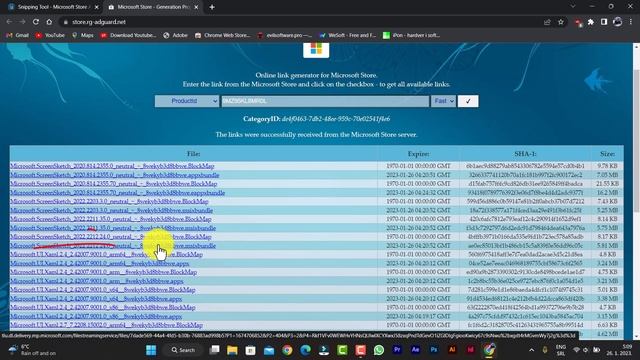Image resolution: width=640 pixels, height=360 pixels.
Task: Open the YouTube bookmark
Action: (x=50, y=36)
